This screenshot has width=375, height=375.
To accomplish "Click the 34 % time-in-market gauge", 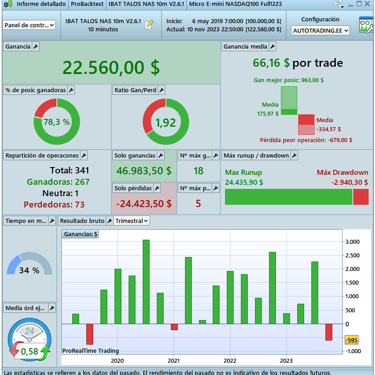I will coord(29,264).
